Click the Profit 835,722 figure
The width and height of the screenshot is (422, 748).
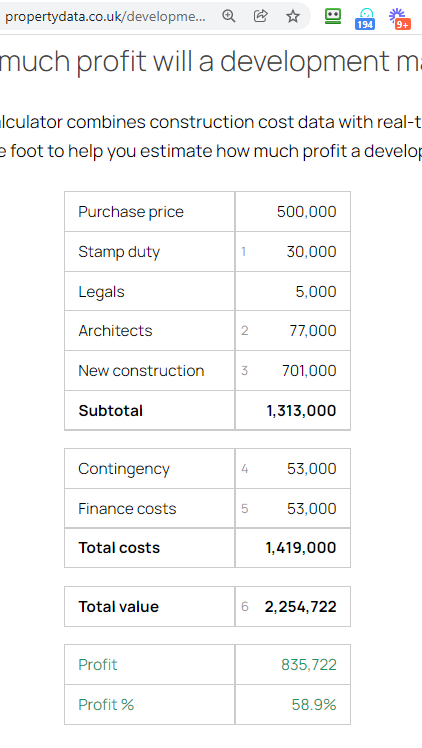pos(309,665)
